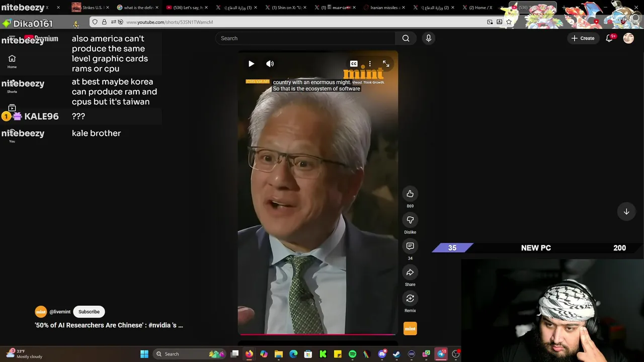Viewport: 644px width, 362px height.
Task: Open the '50% of AI Researchers Are Chinese' title
Action: [109, 325]
